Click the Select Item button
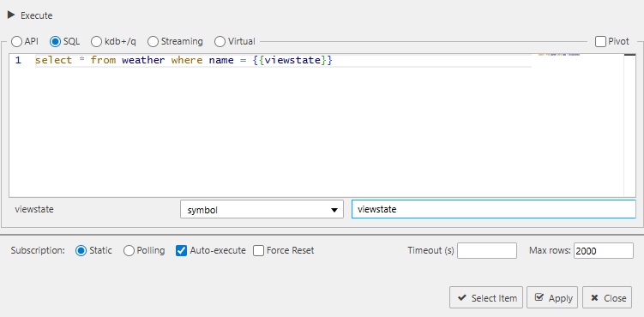Image resolution: width=644 pixels, height=317 pixels. coord(486,297)
